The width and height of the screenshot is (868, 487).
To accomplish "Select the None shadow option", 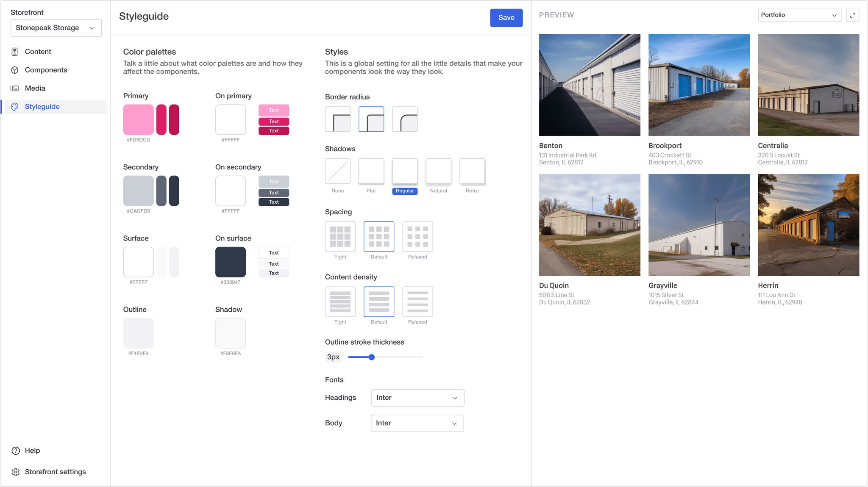I will pos(338,171).
